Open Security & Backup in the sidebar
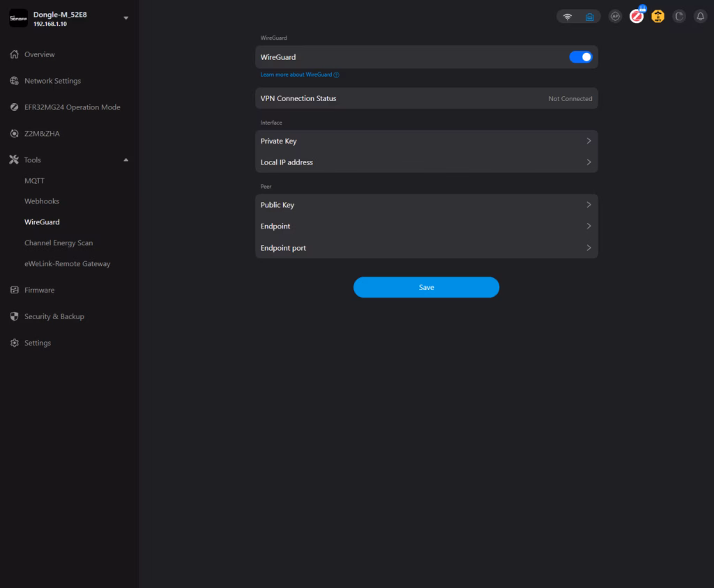 (x=54, y=316)
